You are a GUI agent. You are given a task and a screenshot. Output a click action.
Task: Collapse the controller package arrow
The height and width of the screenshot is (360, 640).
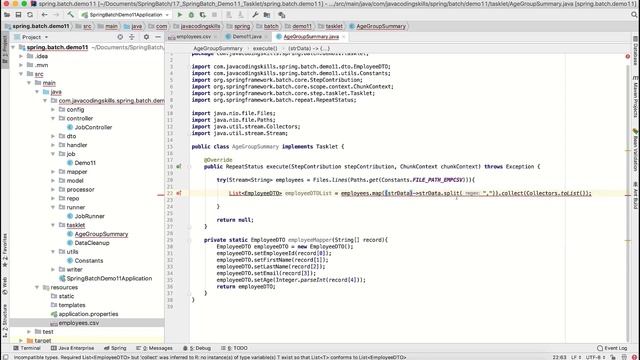[x=53, y=118]
